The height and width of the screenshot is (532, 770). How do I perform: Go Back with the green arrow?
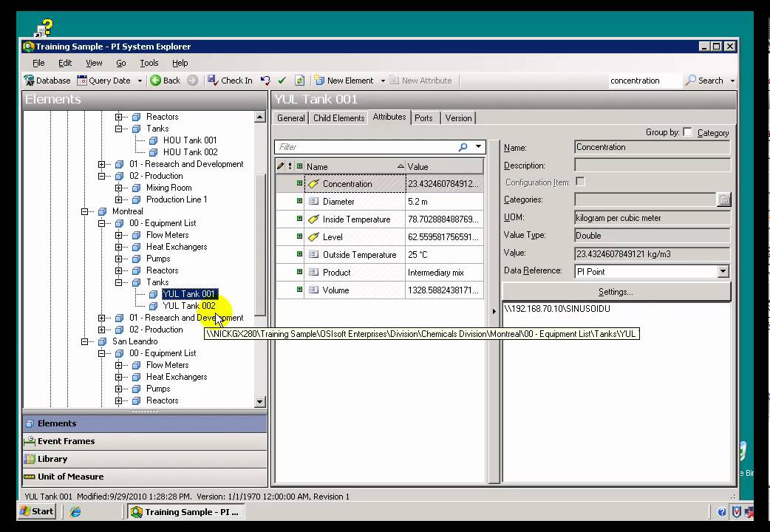[166, 81]
